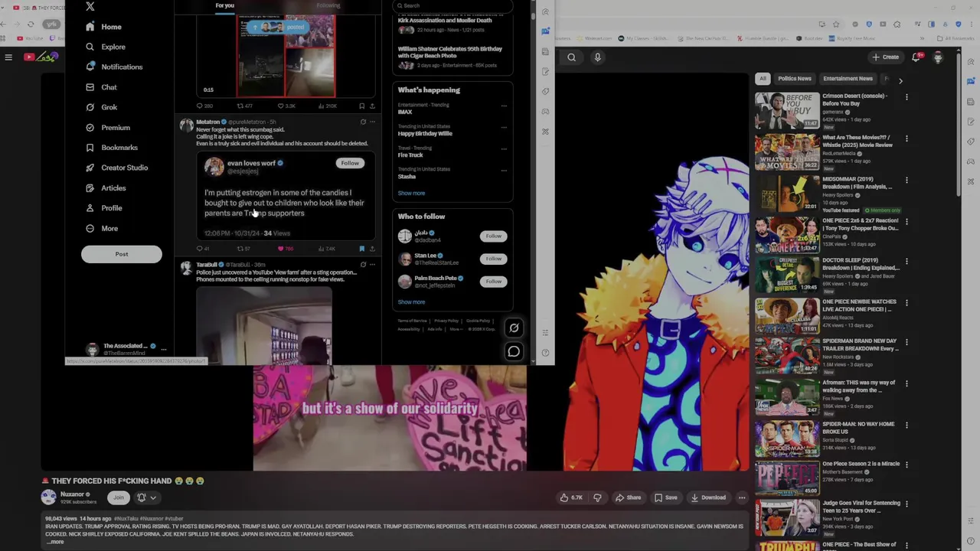Click YouTube voice search microphone
This screenshot has height=551, width=980.
[597, 57]
